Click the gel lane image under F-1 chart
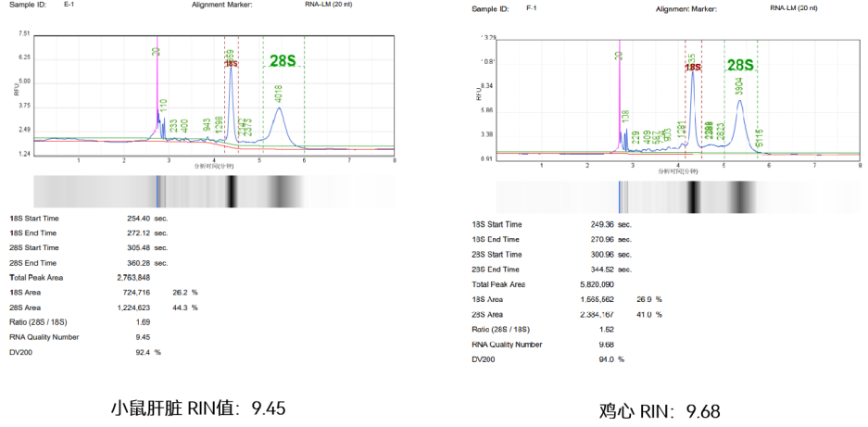Image resolution: width=868 pixels, height=427 pixels. tap(674, 197)
